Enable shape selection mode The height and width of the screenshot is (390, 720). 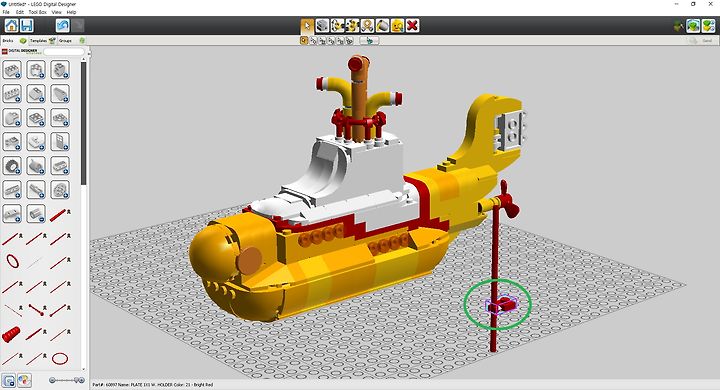[341, 40]
